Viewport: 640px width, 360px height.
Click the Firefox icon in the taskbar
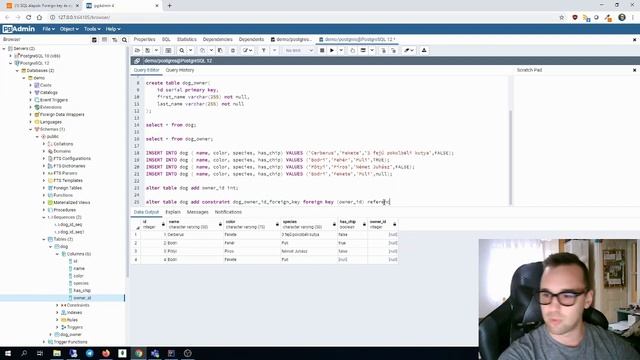[x=106, y=353]
